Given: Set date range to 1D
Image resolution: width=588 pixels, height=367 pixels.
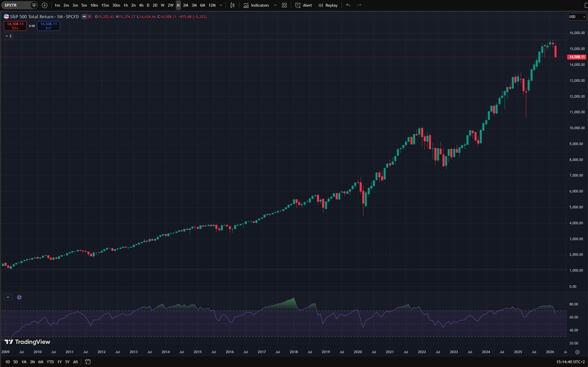Looking at the screenshot, I should (7, 362).
